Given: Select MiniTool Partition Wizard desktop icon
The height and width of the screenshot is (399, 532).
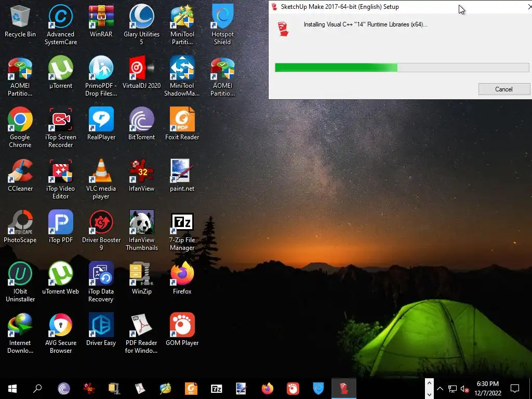Looking at the screenshot, I should [182, 25].
